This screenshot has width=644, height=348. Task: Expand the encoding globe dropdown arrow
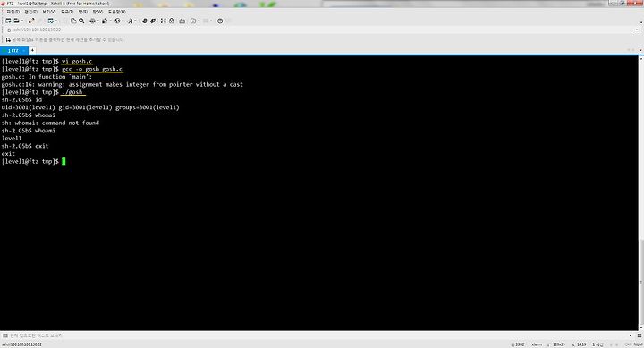123,21
